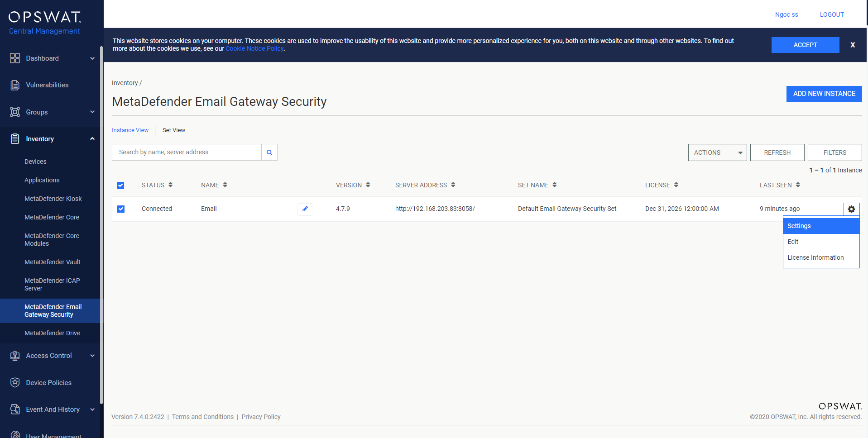The height and width of the screenshot is (438, 868).
Task: Click the REFRESH button
Action: coord(777,152)
